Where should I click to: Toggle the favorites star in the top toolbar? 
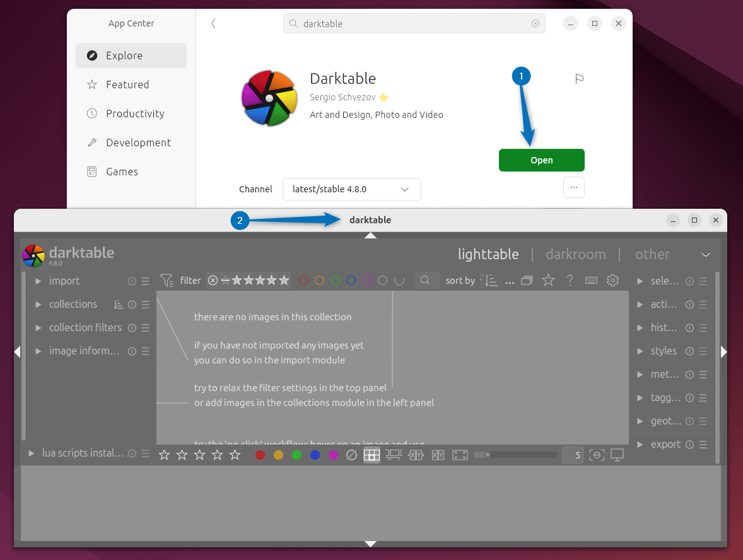click(x=548, y=281)
